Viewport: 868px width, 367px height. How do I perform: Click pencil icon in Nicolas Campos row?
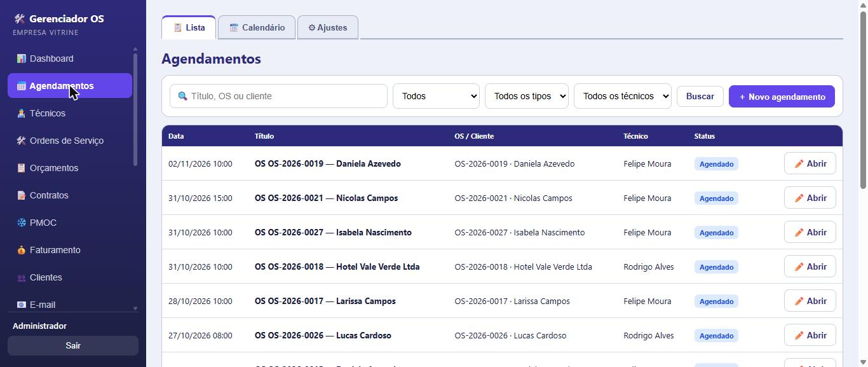coord(799,198)
